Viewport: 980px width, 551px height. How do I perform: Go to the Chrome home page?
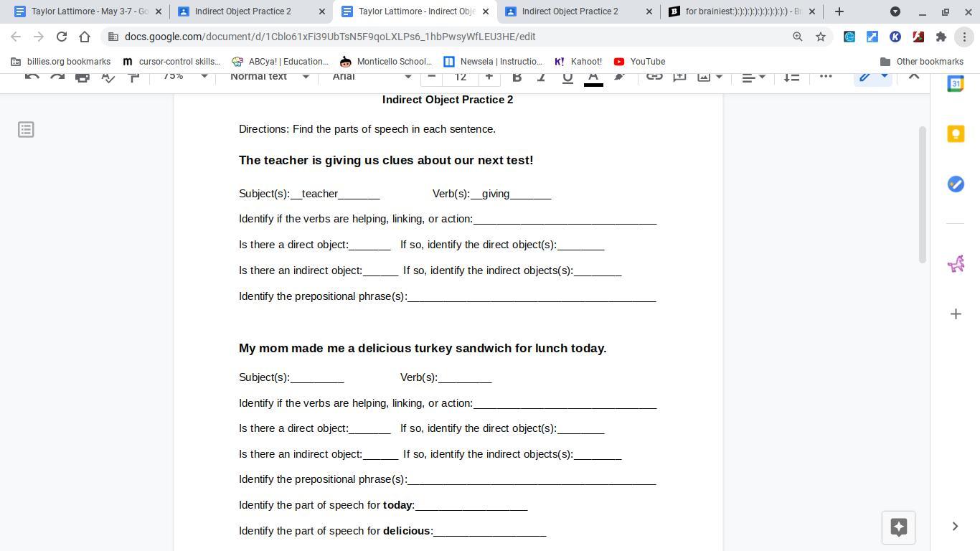click(x=85, y=37)
